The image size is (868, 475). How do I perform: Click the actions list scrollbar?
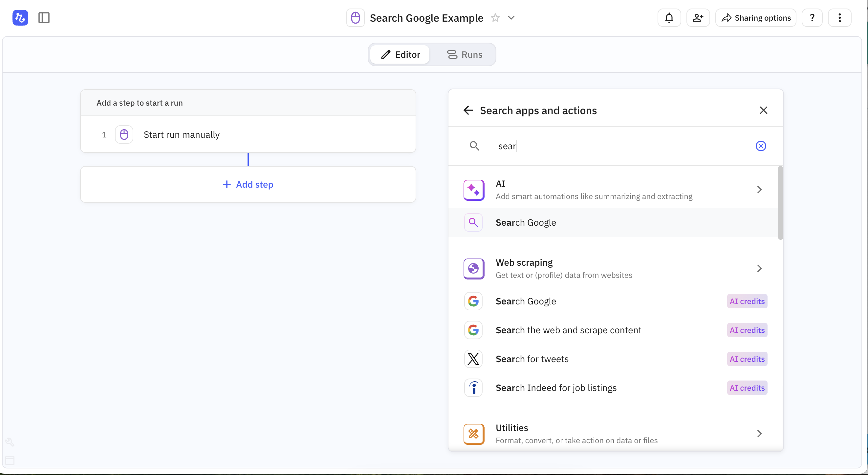780,203
